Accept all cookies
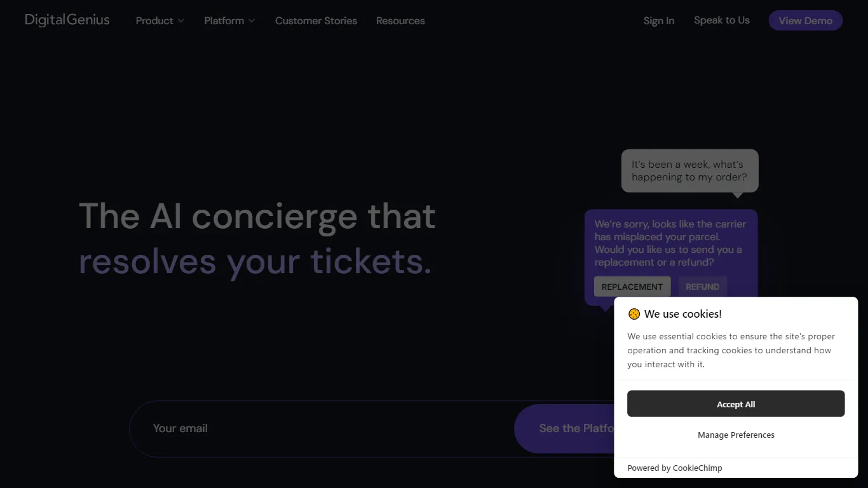The height and width of the screenshot is (488, 868). (735, 404)
